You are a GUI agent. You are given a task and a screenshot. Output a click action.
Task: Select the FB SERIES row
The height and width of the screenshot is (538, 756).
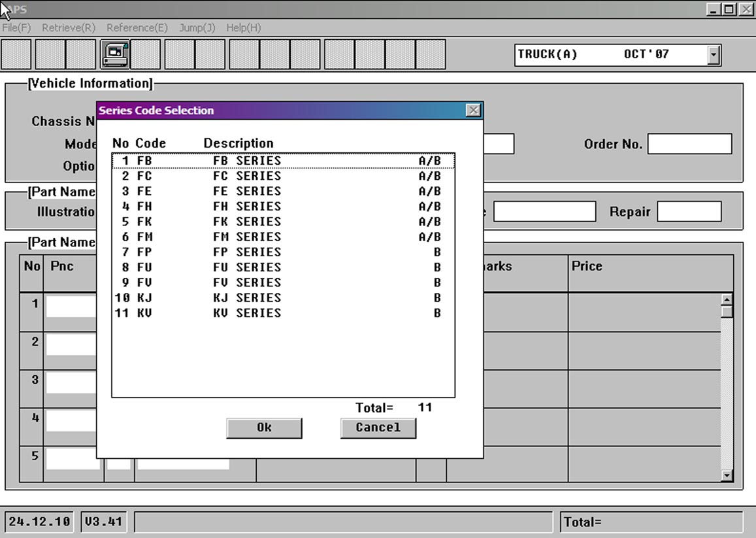[x=282, y=161]
